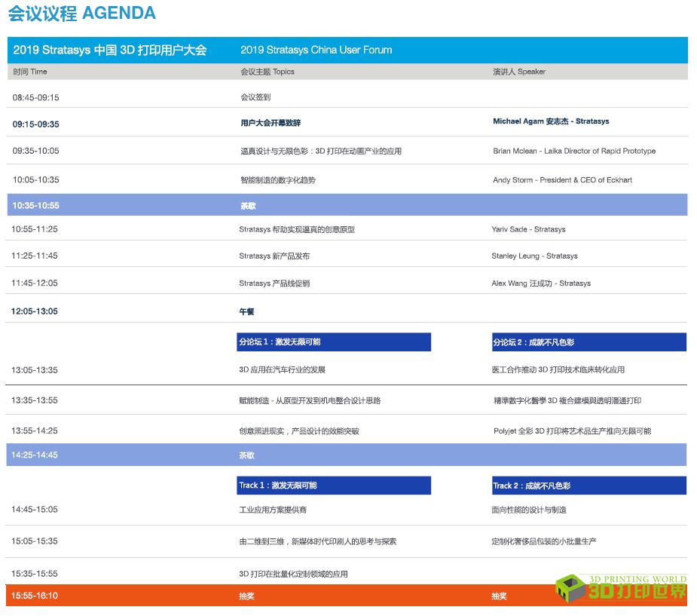
Task: Click the 会议议程 AGENDA page heading
Action: (82, 13)
